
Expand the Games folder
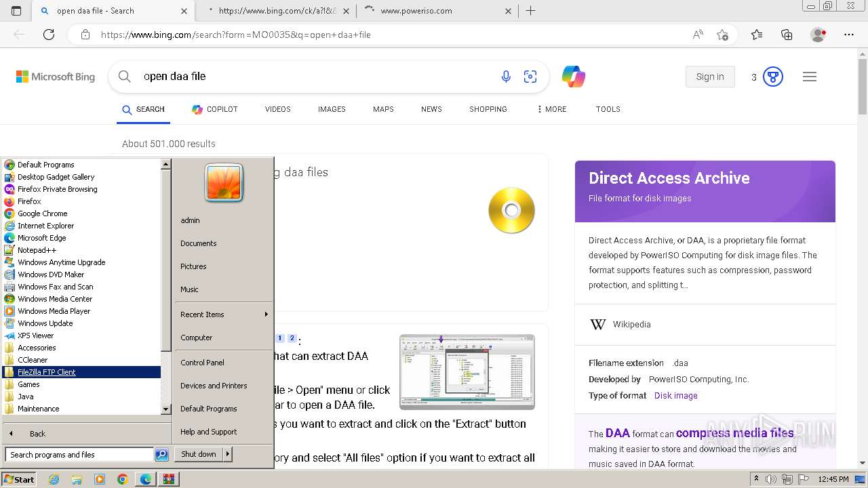[28, 384]
